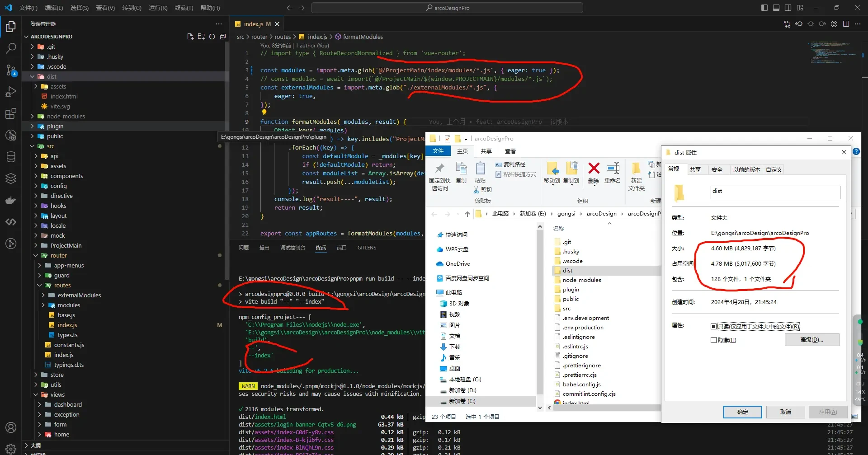
Task: Open base.js in the routes folder
Action: 66,315
